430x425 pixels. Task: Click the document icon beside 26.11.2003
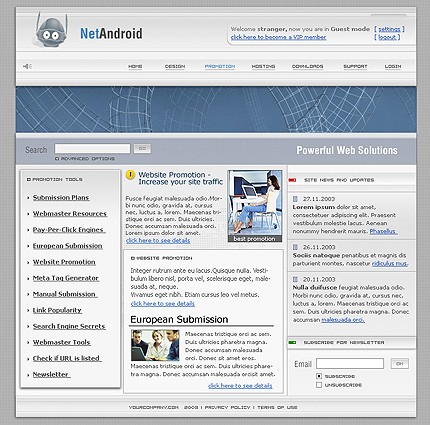[x=295, y=247]
